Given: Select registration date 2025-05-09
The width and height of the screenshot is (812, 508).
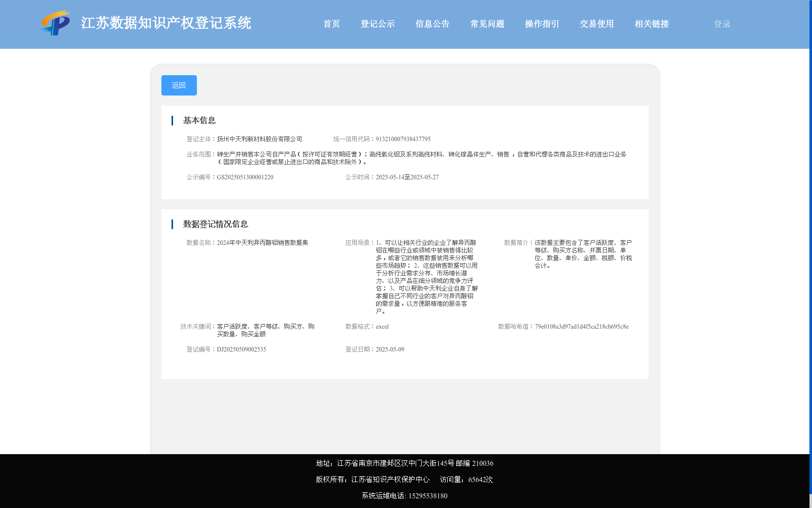Looking at the screenshot, I should tap(390, 350).
